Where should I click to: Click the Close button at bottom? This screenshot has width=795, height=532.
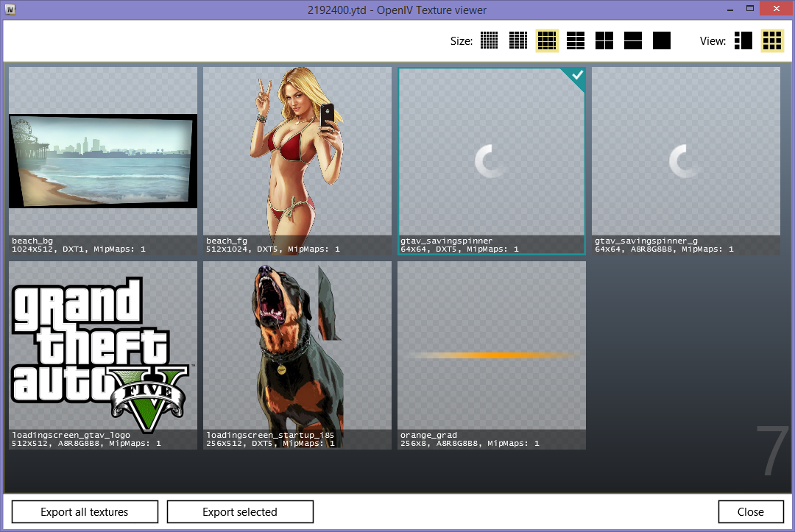751,511
